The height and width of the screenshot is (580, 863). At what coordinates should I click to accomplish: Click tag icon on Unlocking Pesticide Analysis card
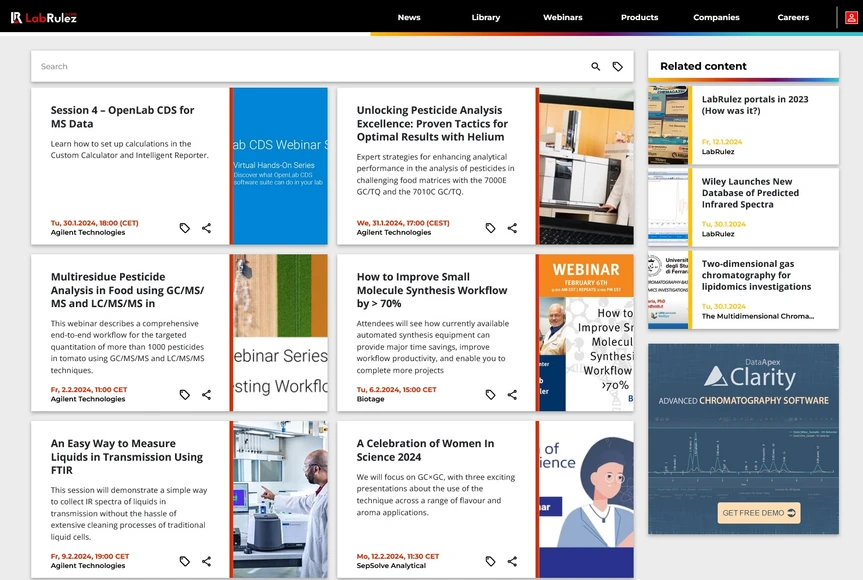pos(490,228)
